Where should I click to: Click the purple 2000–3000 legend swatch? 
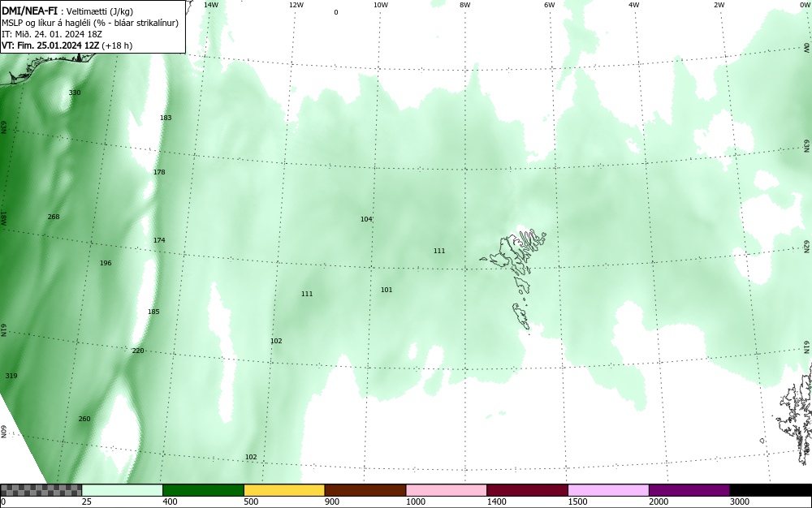click(x=689, y=490)
